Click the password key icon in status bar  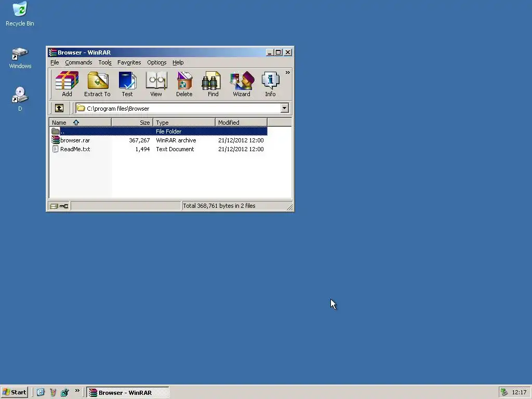tap(64, 206)
